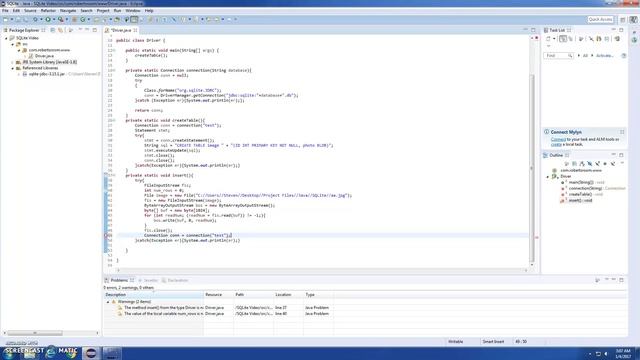Click the Run External Tools icon

[60, 19]
